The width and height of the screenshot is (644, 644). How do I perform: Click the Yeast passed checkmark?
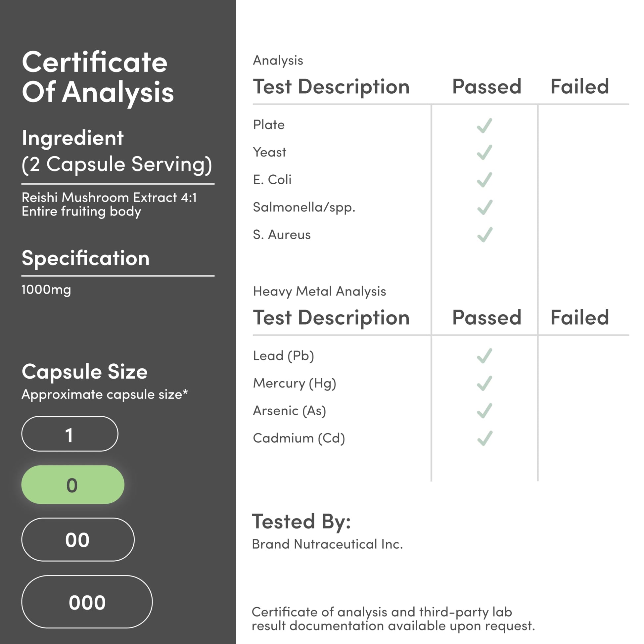click(484, 152)
